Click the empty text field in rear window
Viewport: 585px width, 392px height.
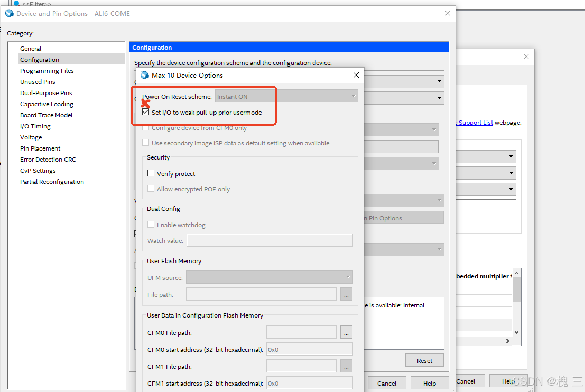pyautogui.click(x=485, y=206)
